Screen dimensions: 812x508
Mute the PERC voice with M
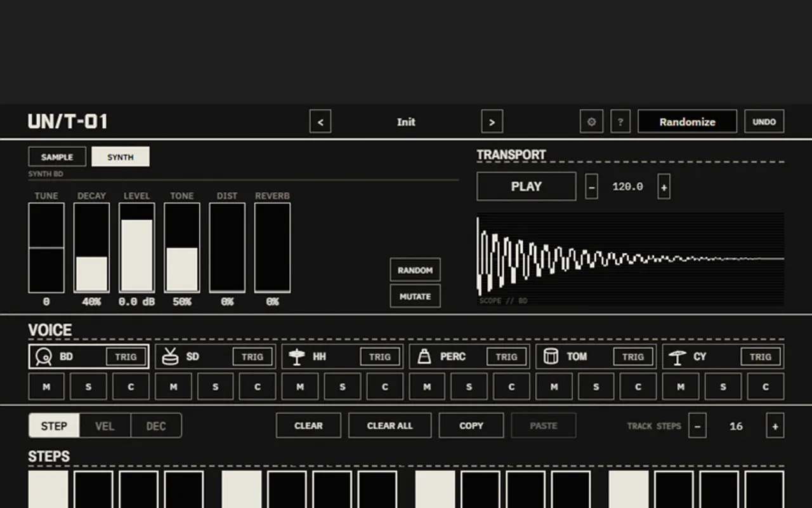coord(427,387)
